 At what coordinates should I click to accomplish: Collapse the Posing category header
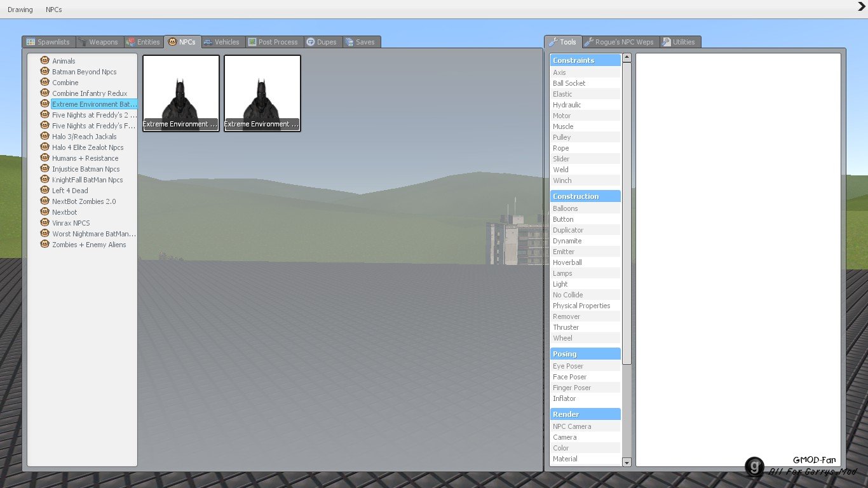(x=585, y=354)
